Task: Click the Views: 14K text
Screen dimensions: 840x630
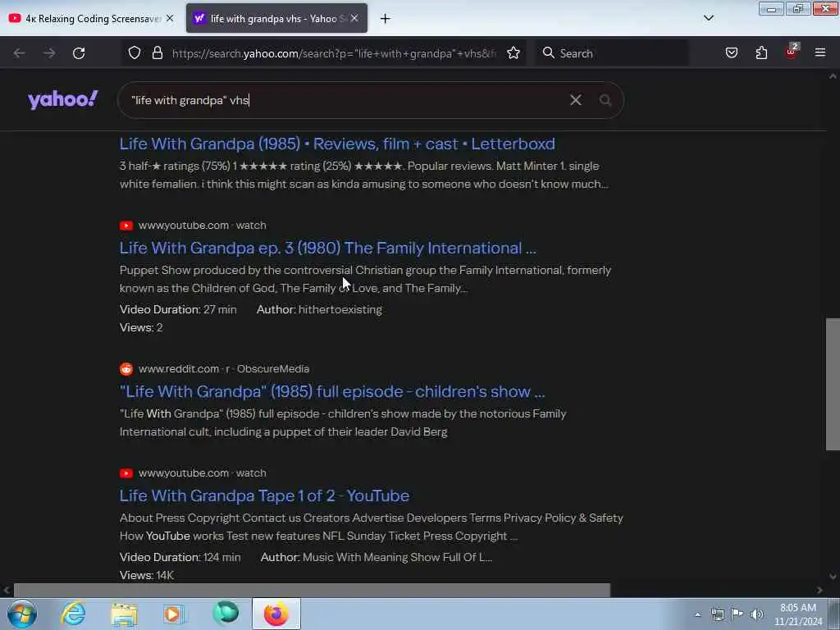Action: click(x=146, y=575)
